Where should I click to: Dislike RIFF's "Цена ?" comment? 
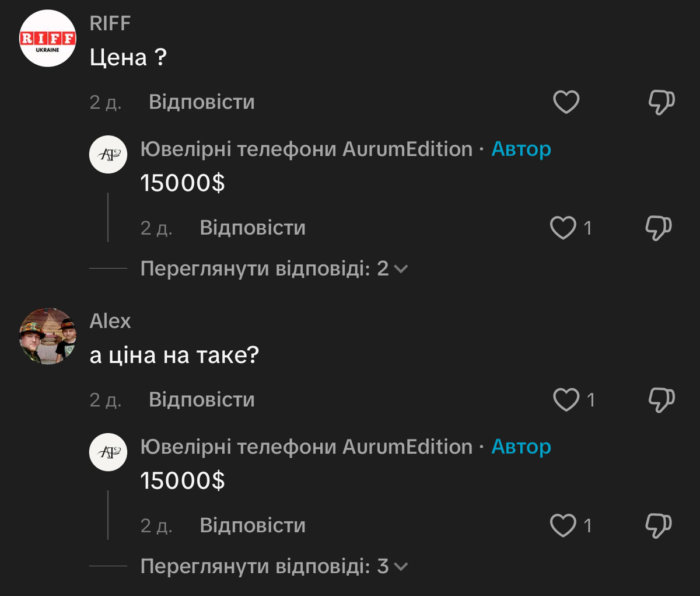tap(661, 102)
